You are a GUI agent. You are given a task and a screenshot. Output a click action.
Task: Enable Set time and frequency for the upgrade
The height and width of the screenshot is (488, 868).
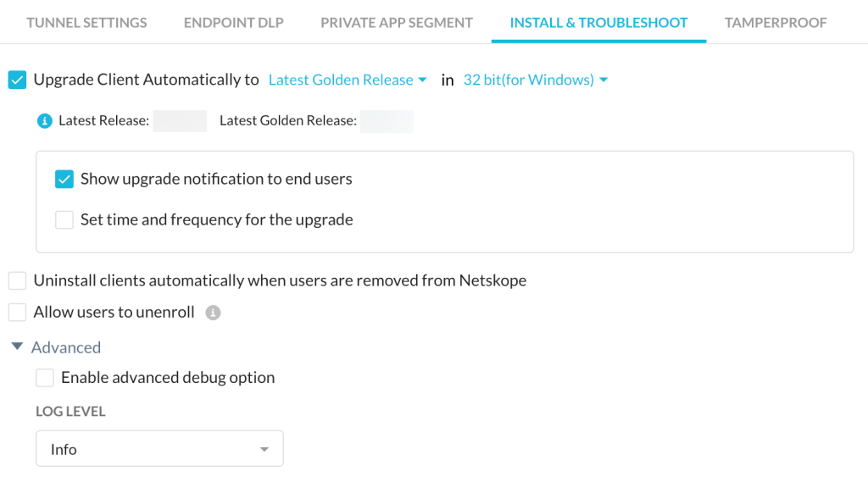[64, 219]
